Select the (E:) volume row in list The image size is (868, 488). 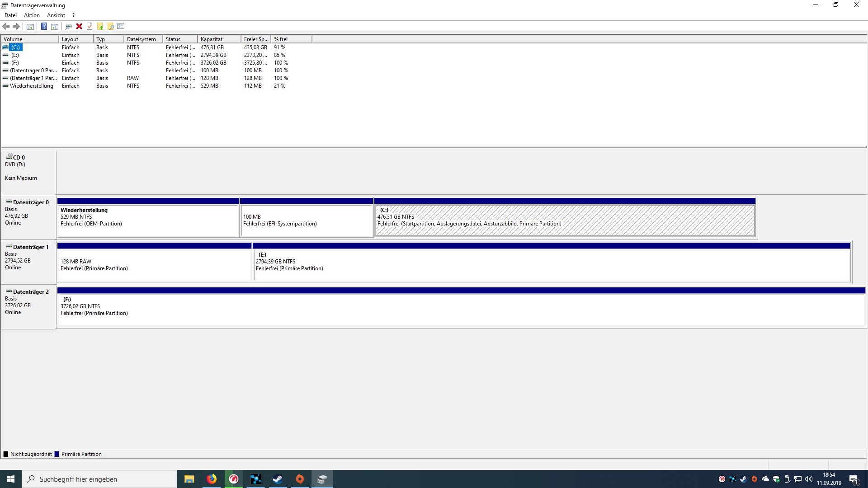[15, 55]
